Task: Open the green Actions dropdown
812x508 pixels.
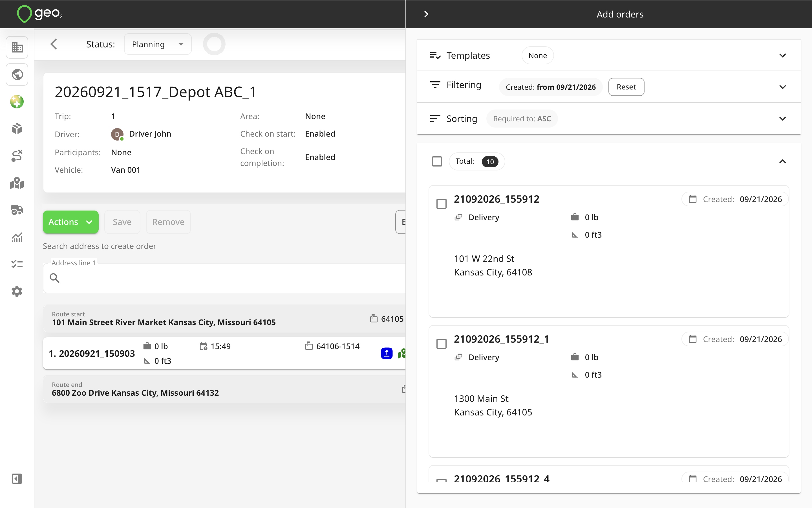Action: (71, 222)
